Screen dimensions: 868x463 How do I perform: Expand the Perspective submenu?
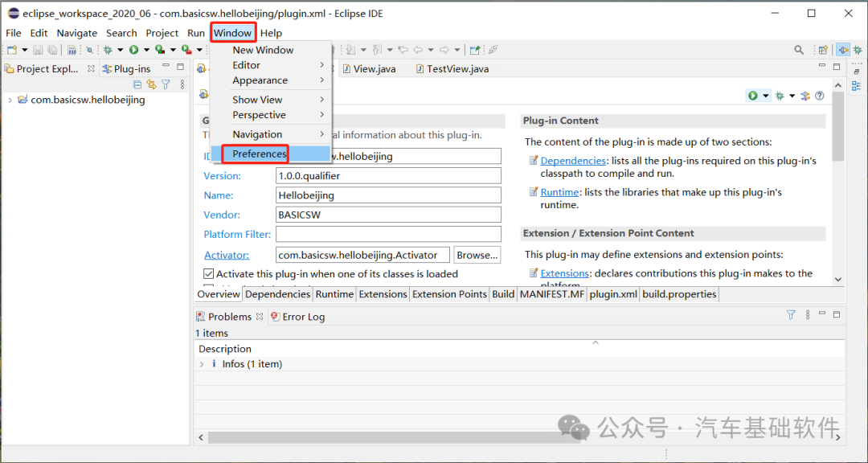(272, 115)
